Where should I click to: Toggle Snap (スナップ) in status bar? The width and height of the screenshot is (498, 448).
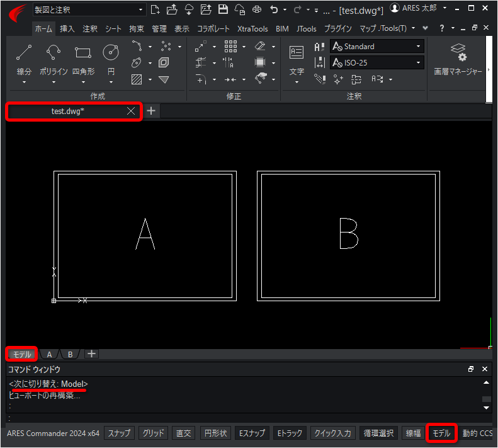(120, 434)
